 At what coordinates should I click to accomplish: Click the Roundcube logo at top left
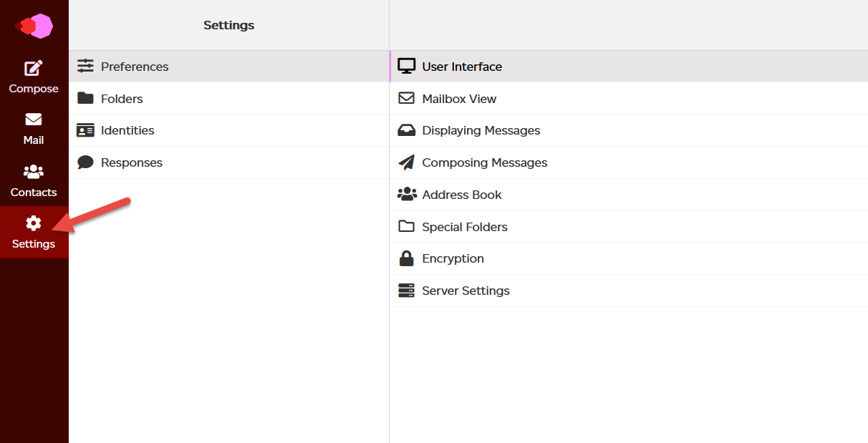click(x=34, y=26)
